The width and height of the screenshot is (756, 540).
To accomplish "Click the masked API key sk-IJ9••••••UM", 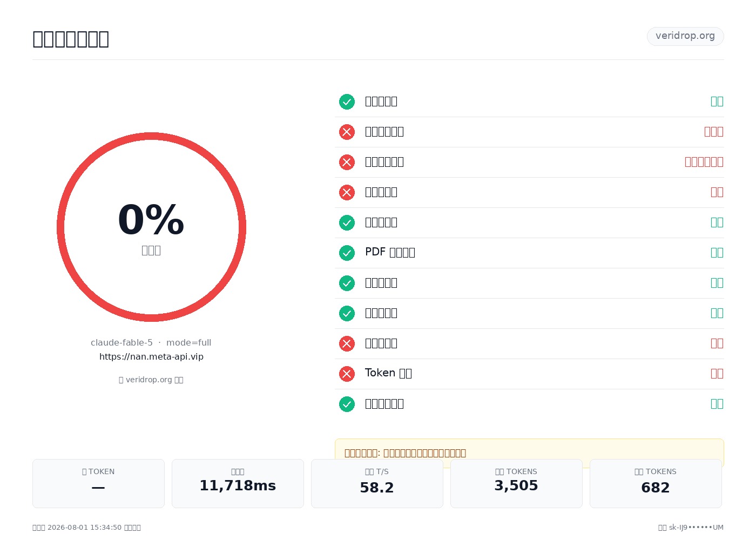I will (x=696, y=528).
